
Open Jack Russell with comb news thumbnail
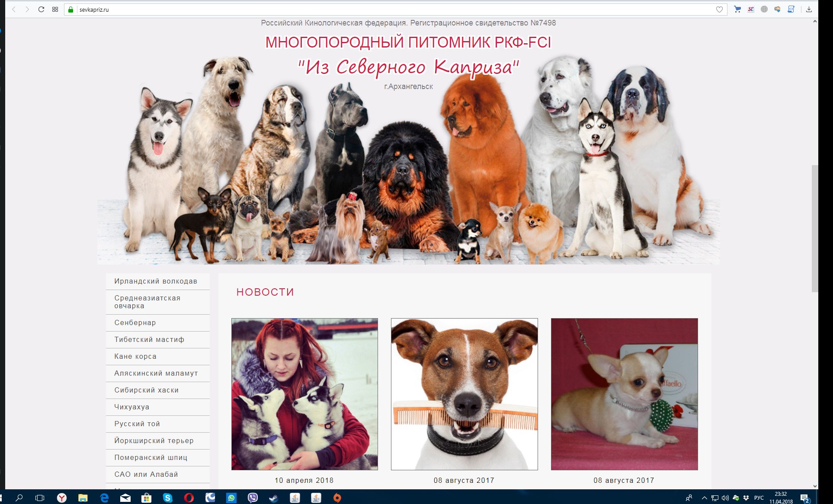click(464, 394)
